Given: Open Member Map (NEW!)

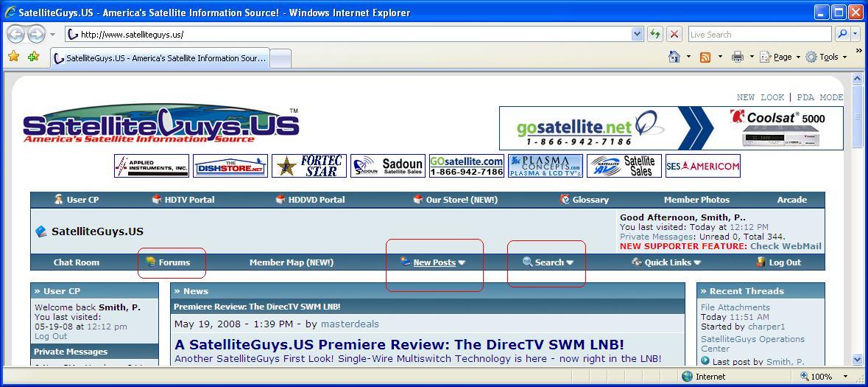Looking at the screenshot, I should [292, 262].
